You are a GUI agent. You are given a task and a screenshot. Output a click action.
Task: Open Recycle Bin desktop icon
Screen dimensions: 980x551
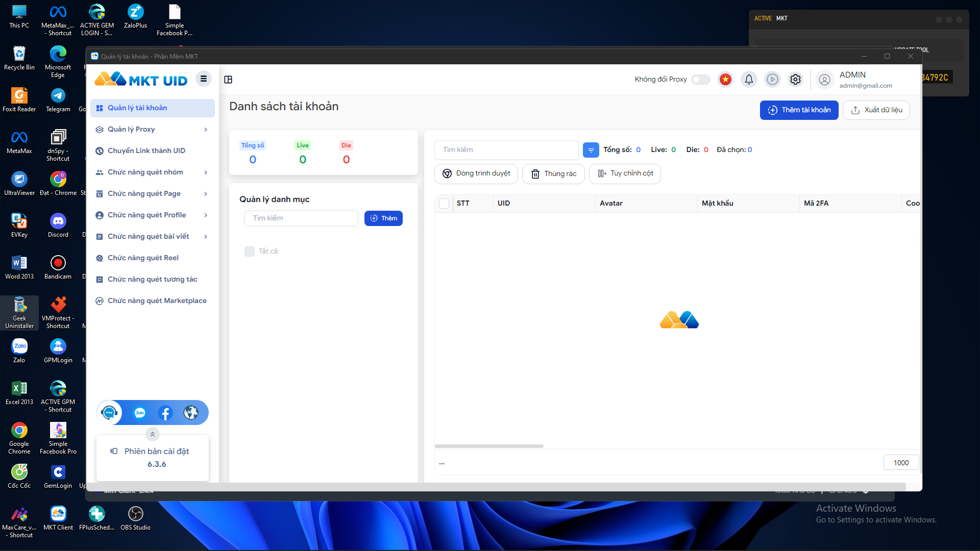(19, 58)
